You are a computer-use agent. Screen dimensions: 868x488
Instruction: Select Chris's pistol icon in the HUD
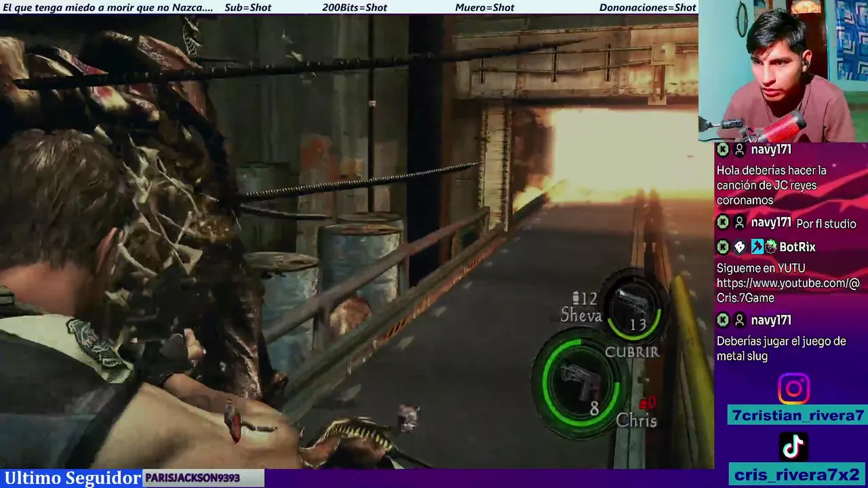point(580,382)
